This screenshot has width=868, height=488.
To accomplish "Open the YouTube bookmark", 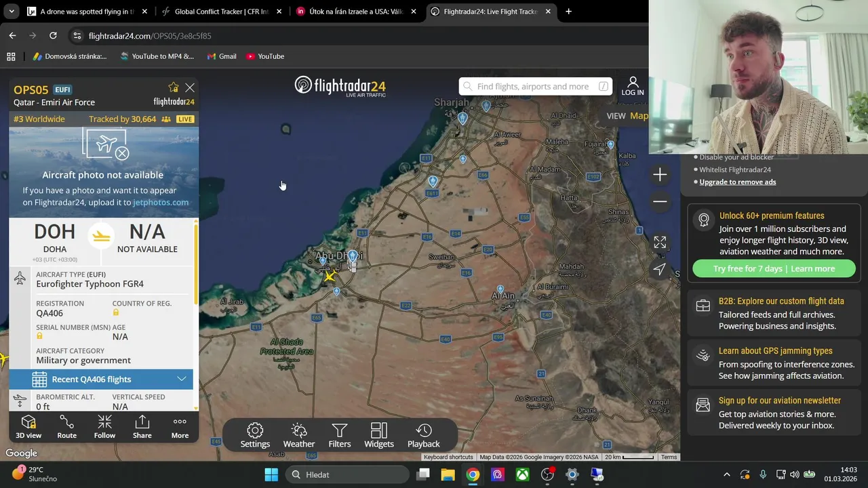I will (265, 56).
